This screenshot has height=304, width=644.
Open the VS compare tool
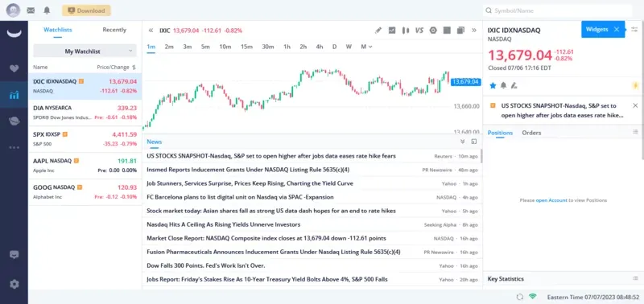[419, 30]
